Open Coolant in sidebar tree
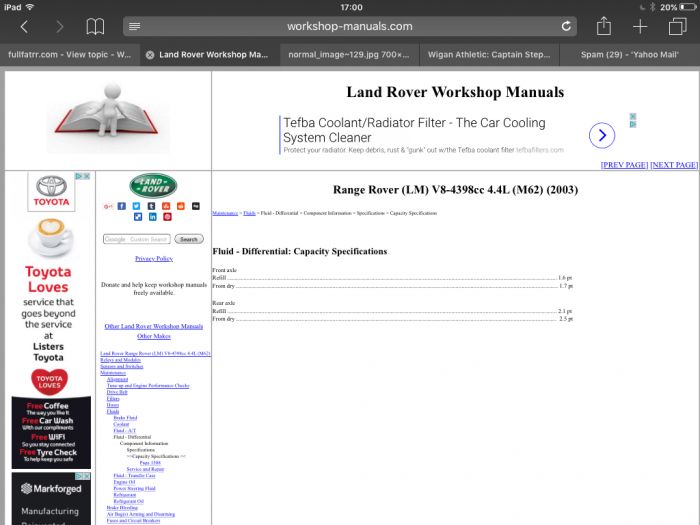This screenshot has width=700, height=525. click(121, 424)
